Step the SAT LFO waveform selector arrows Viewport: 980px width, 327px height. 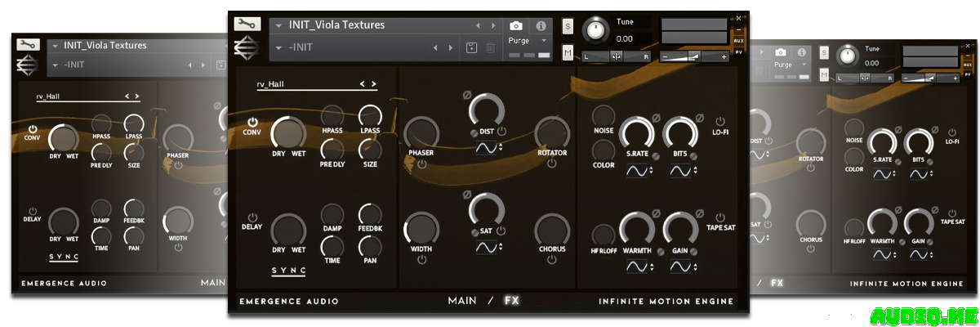501,248
